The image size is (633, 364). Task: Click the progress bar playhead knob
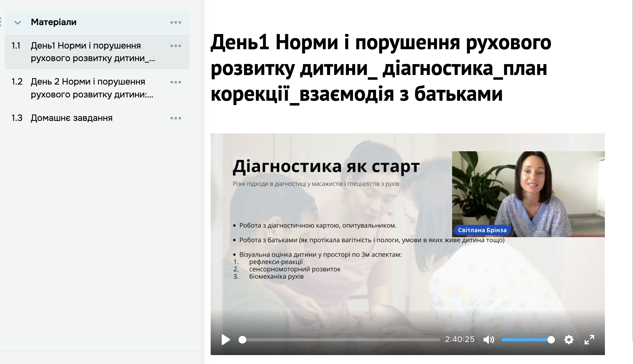point(242,340)
